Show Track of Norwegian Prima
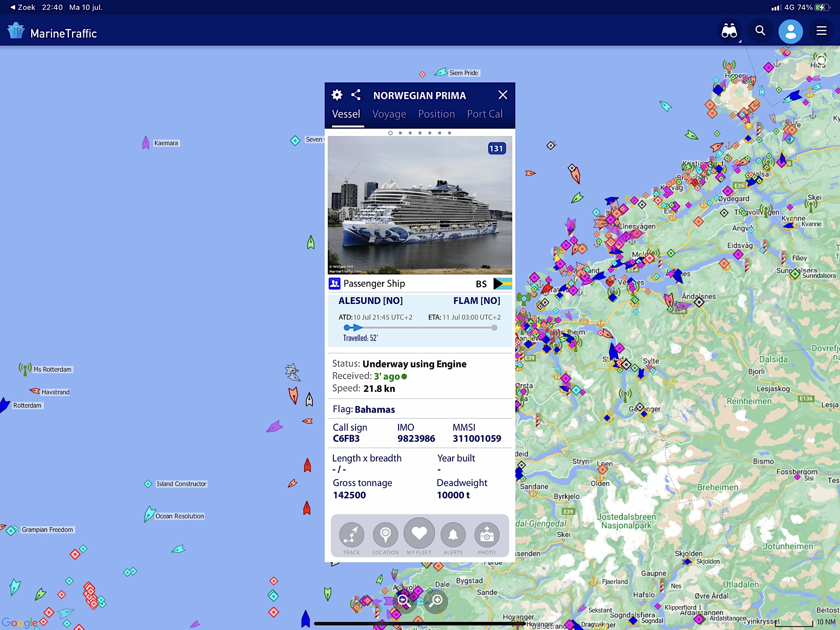 [351, 535]
